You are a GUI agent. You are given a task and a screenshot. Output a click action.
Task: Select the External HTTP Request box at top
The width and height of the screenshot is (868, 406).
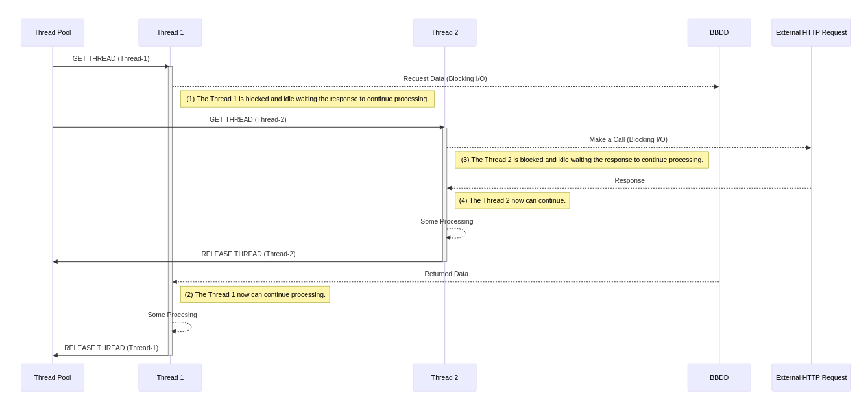810,32
